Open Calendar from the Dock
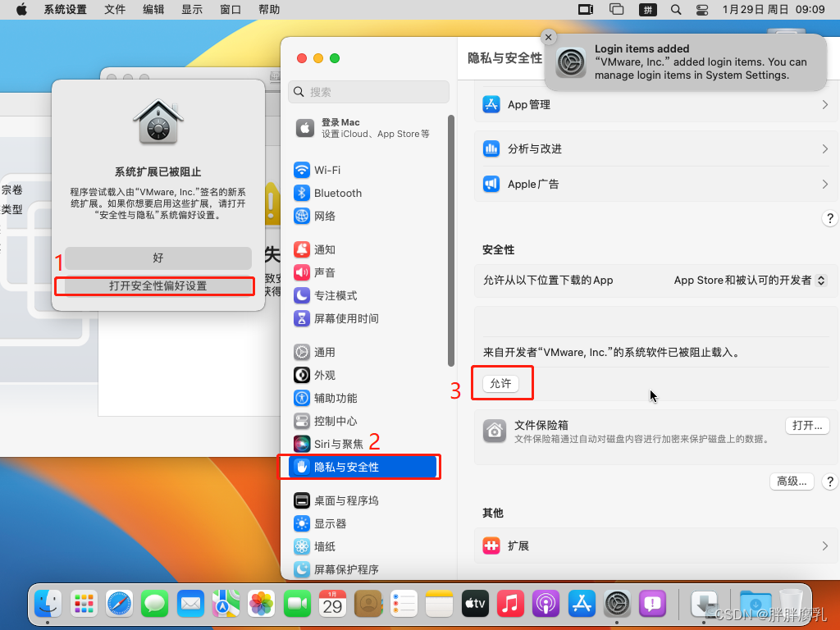The height and width of the screenshot is (630, 840). click(x=332, y=604)
